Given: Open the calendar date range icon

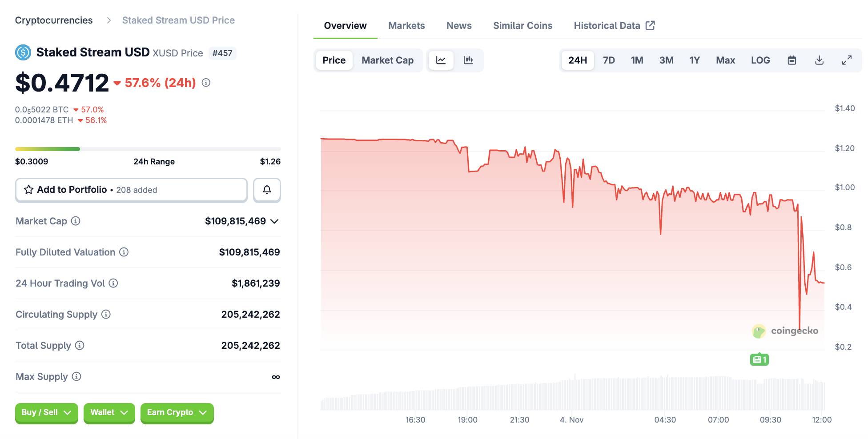Looking at the screenshot, I should (792, 60).
